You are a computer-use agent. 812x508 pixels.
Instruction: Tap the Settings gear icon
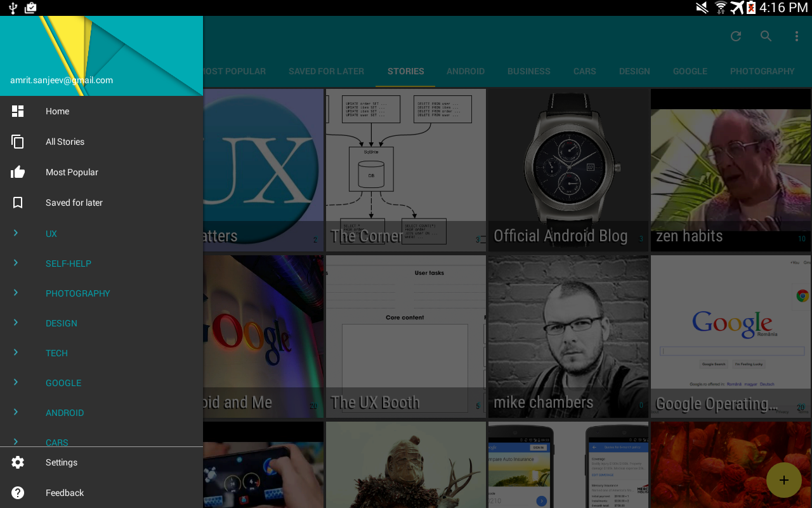(x=18, y=462)
